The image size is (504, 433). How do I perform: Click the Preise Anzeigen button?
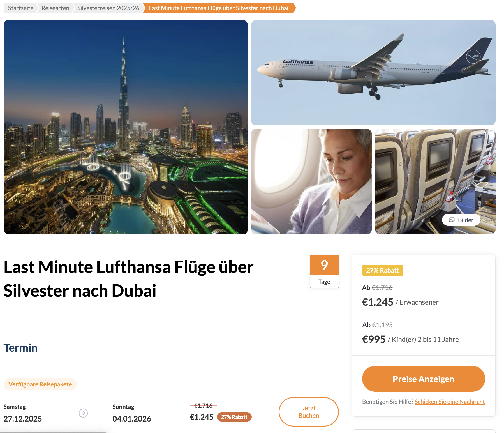pos(423,379)
